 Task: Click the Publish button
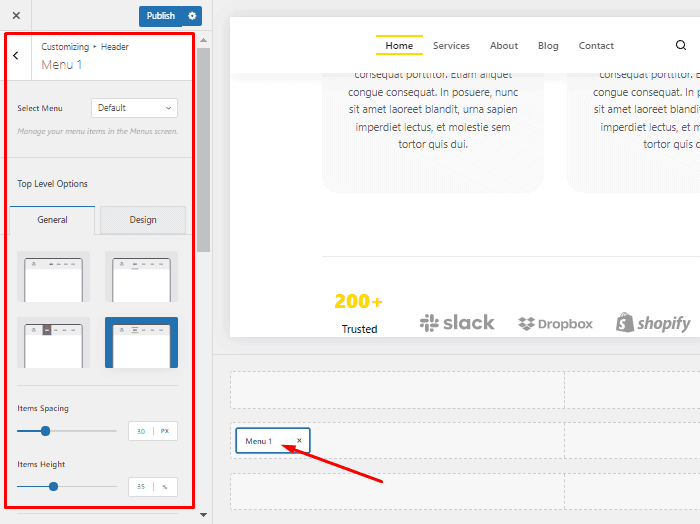click(160, 16)
